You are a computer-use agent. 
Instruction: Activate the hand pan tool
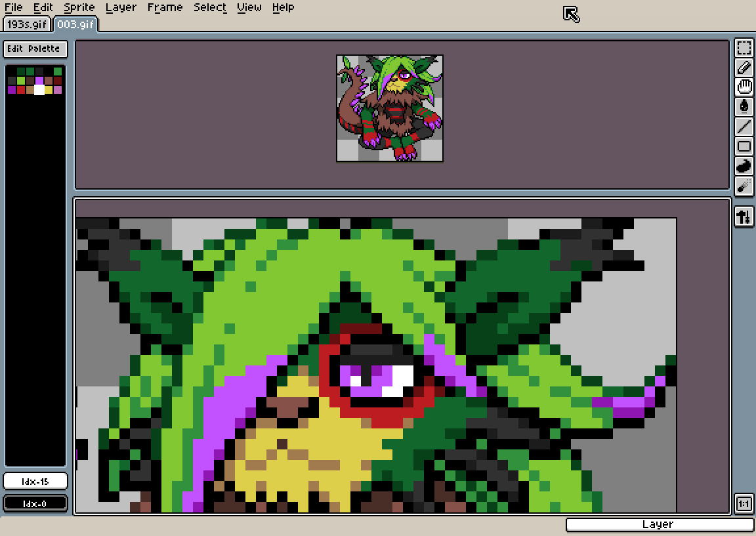(x=744, y=87)
